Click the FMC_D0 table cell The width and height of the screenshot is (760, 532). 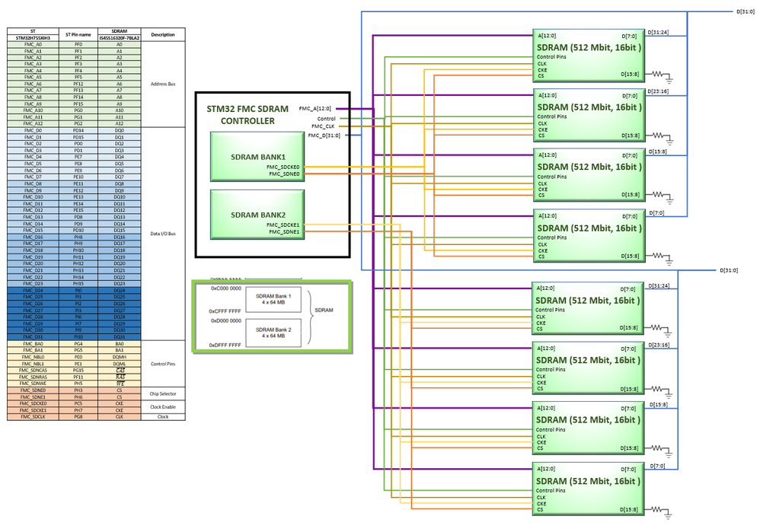[33, 130]
